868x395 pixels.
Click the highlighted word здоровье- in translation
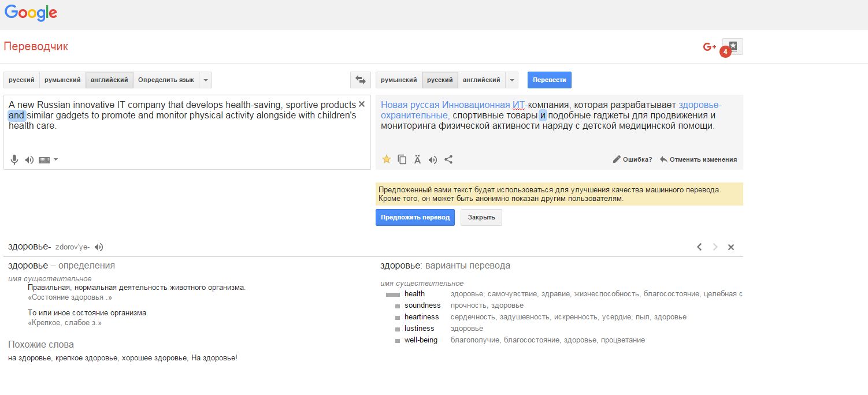[700, 105]
